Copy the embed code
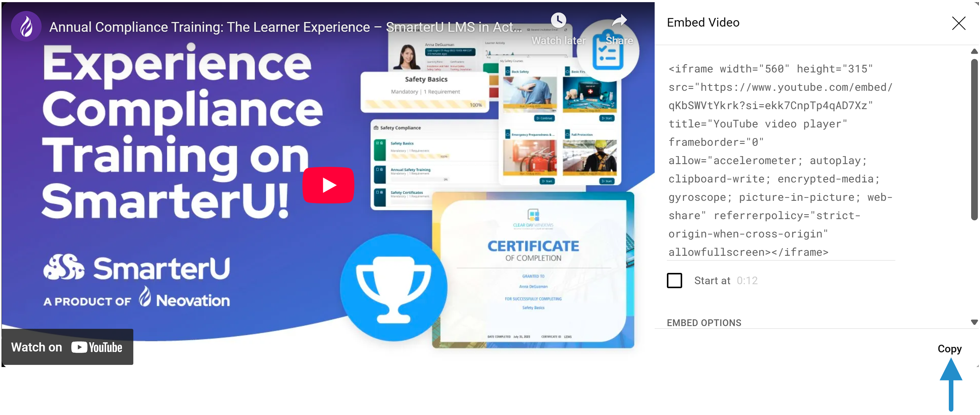Screen dimensions: 980x415 point(949,349)
